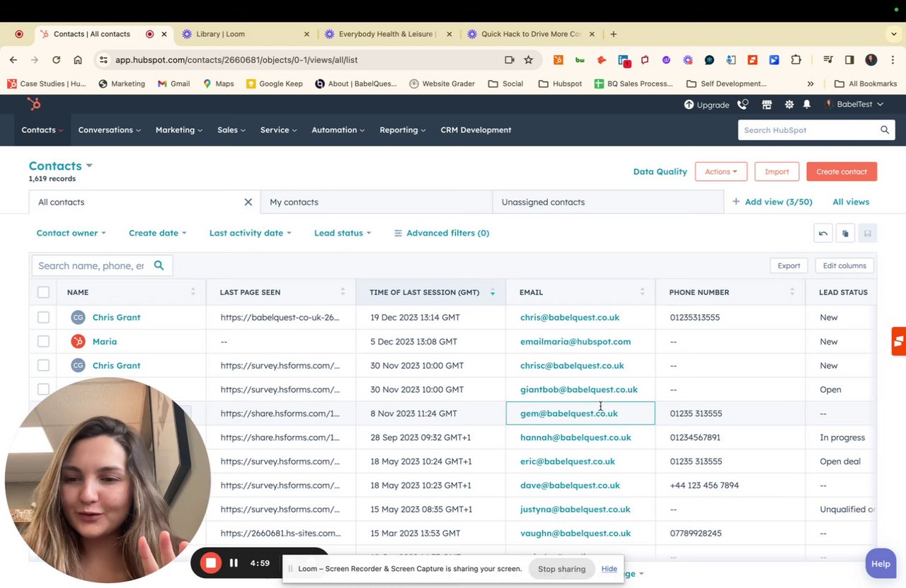Click the table search magnifier icon

pyautogui.click(x=159, y=265)
